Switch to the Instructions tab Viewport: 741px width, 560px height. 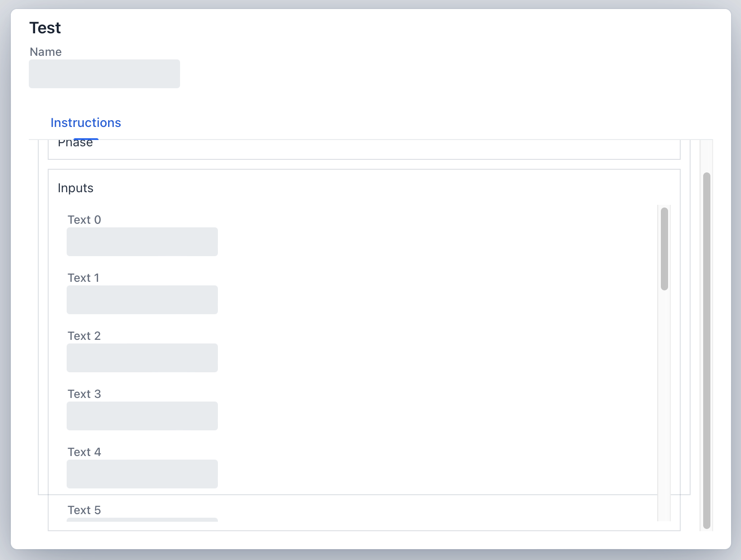[86, 123]
